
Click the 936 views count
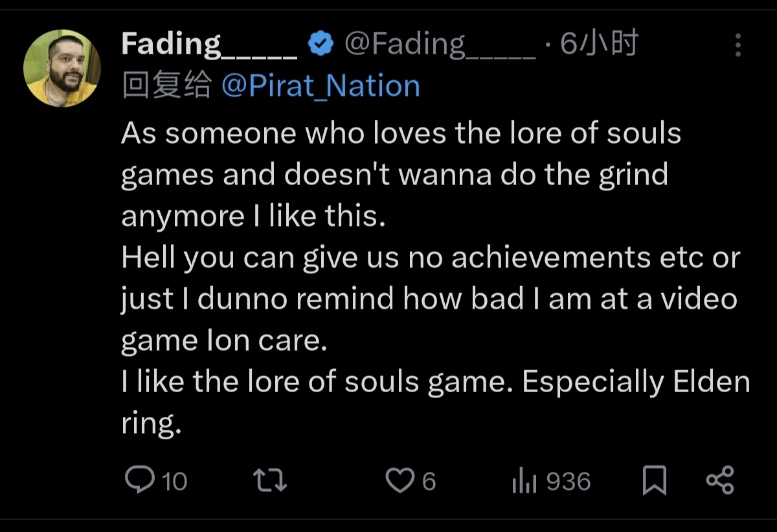(x=568, y=482)
